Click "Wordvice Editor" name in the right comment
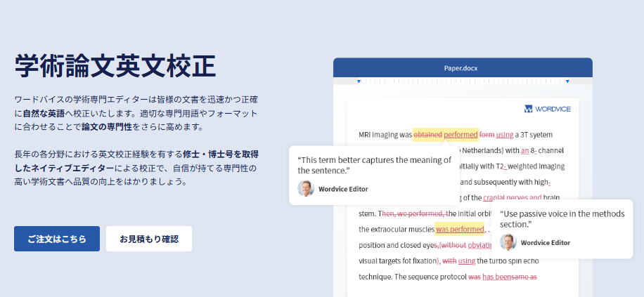 546,242
